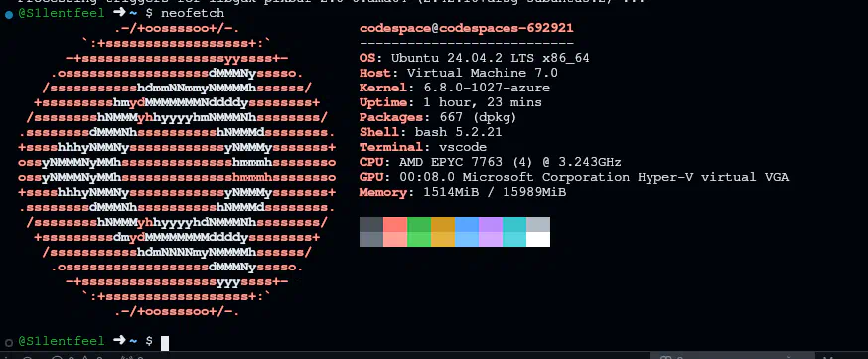868x359 pixels.
Task: Select the blue swatch in top color row
Action: pyautogui.click(x=467, y=225)
